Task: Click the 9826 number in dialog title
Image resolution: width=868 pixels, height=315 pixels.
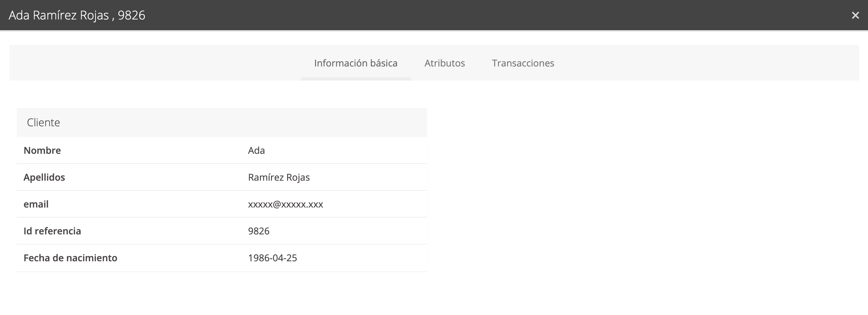Action: [x=131, y=15]
